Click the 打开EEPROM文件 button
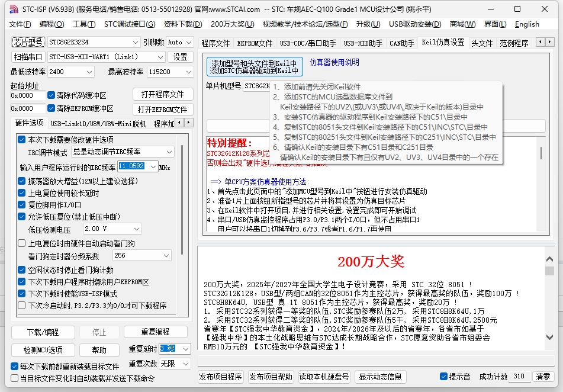The image size is (563, 392). (x=163, y=110)
